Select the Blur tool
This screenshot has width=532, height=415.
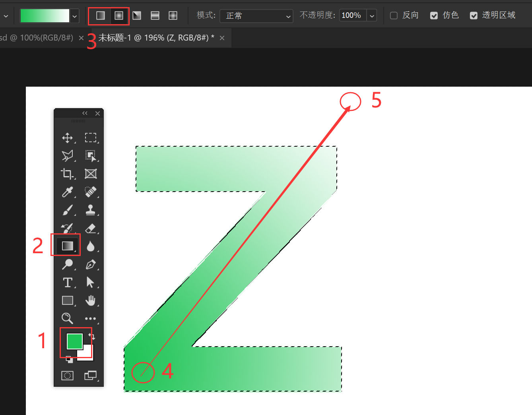(x=91, y=246)
